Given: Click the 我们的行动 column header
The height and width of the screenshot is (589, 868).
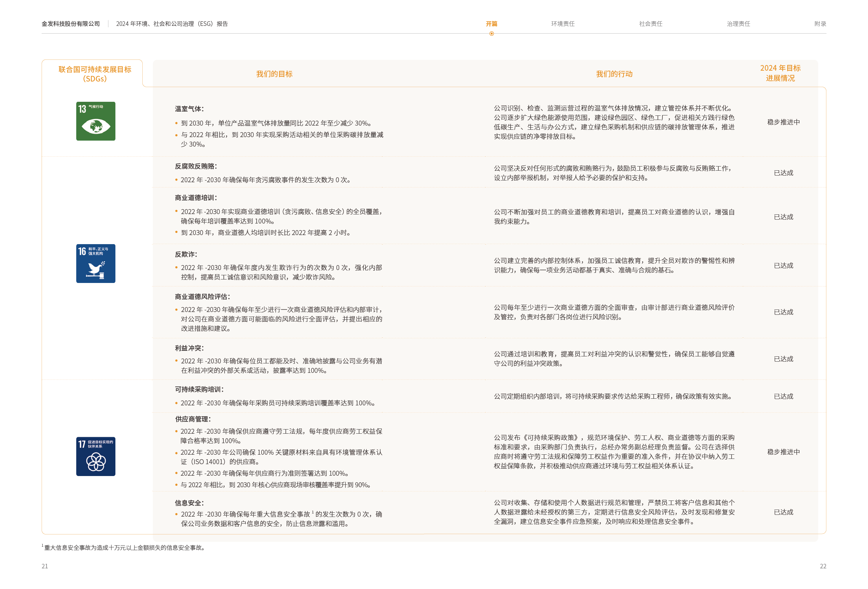Looking at the screenshot, I should tap(614, 73).
